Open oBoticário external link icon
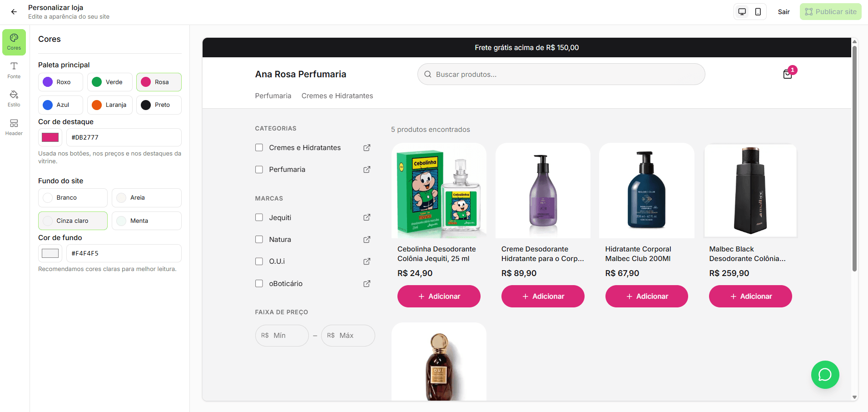 click(x=367, y=284)
